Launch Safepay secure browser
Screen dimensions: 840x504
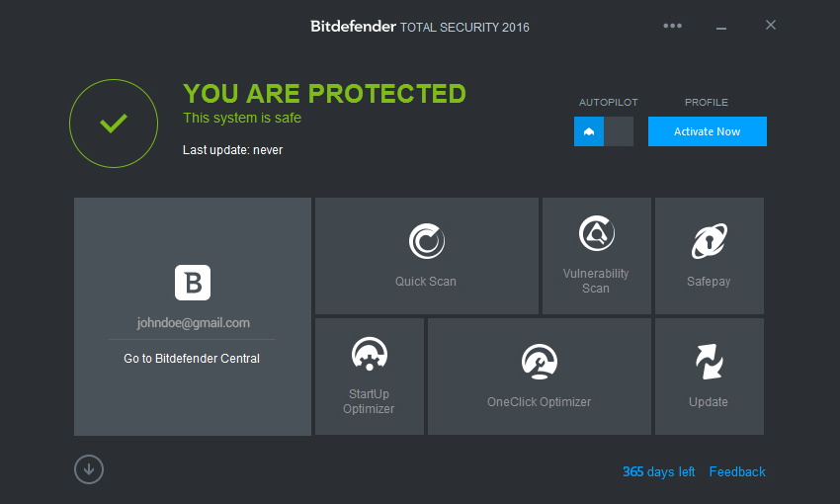click(710, 256)
